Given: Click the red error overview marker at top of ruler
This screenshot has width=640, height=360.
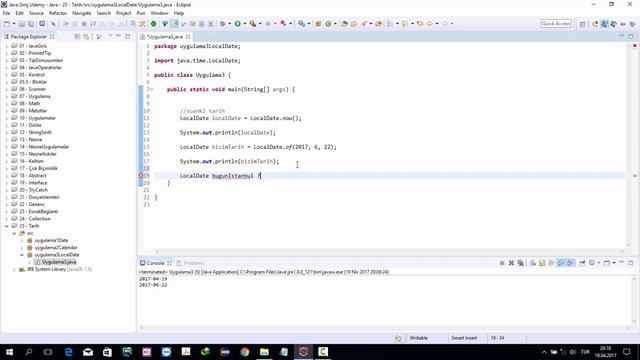Looking at the screenshot, I should pyautogui.click(x=635, y=46).
